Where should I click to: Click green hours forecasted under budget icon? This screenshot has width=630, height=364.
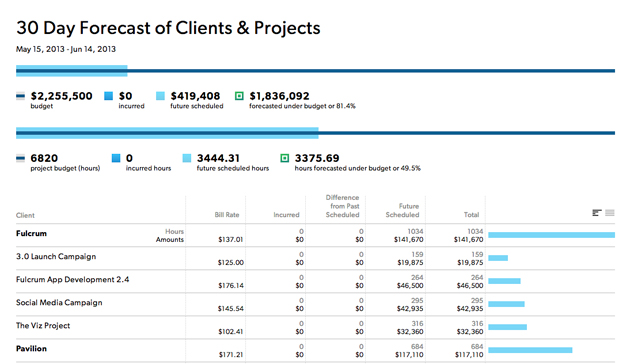(284, 158)
